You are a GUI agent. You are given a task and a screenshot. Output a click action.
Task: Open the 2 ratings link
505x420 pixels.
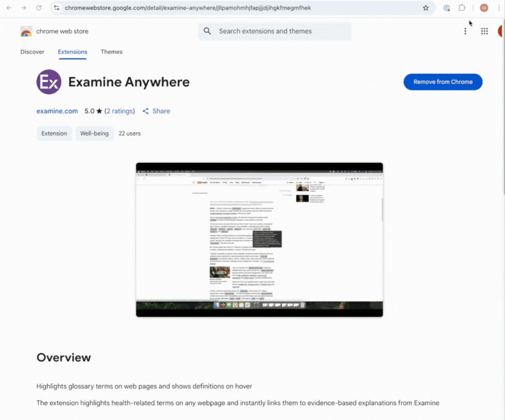pos(120,111)
